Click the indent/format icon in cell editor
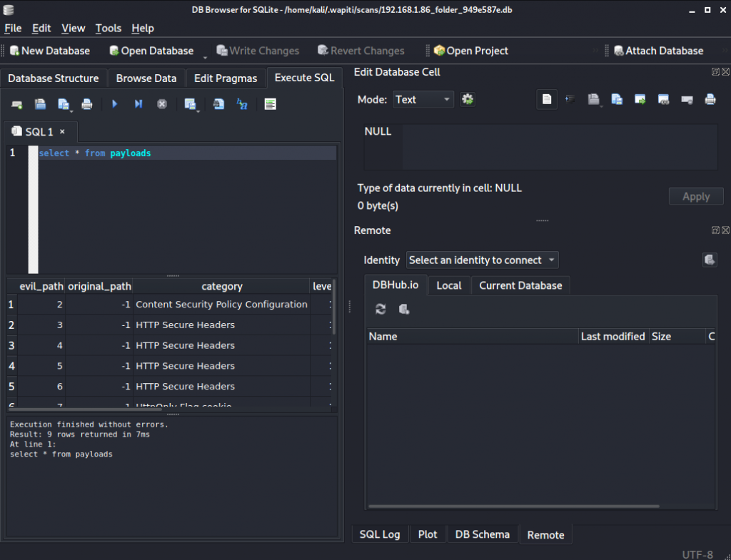731x560 pixels. tap(570, 99)
